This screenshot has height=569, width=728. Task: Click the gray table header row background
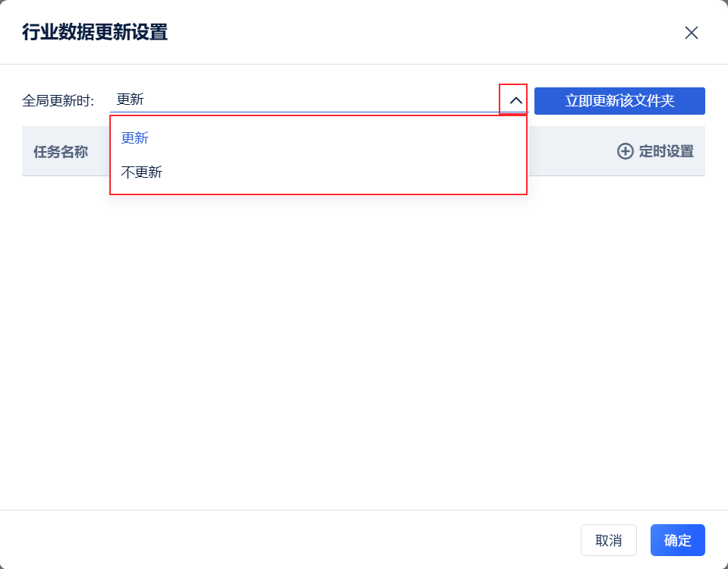[x=569, y=151]
